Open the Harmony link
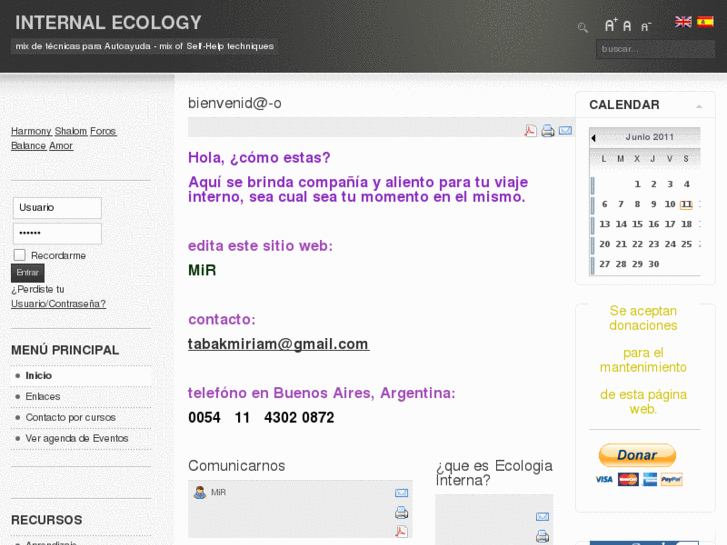Image resolution: width=727 pixels, height=545 pixels. point(31,131)
